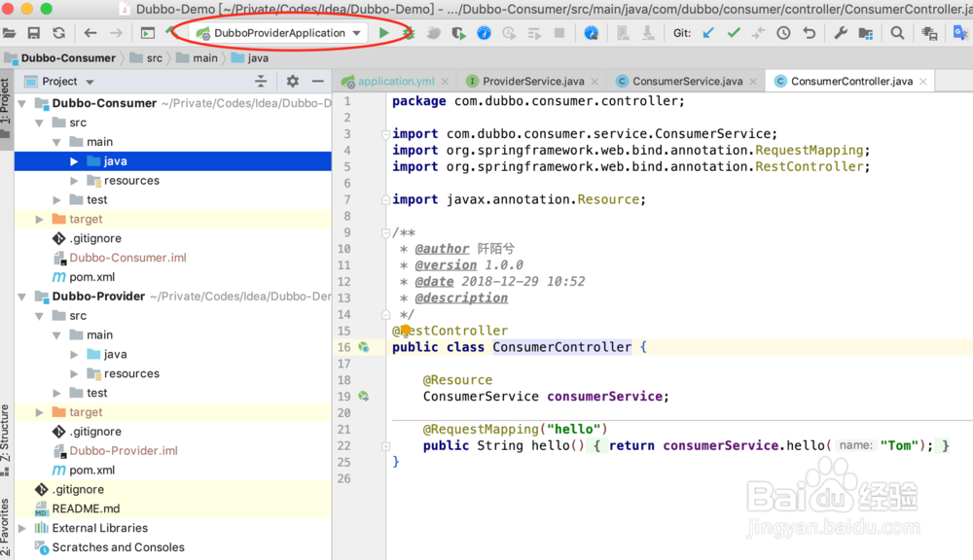
Task: Expand Dubbo-Consumer target folder arrow
Action: [39, 219]
